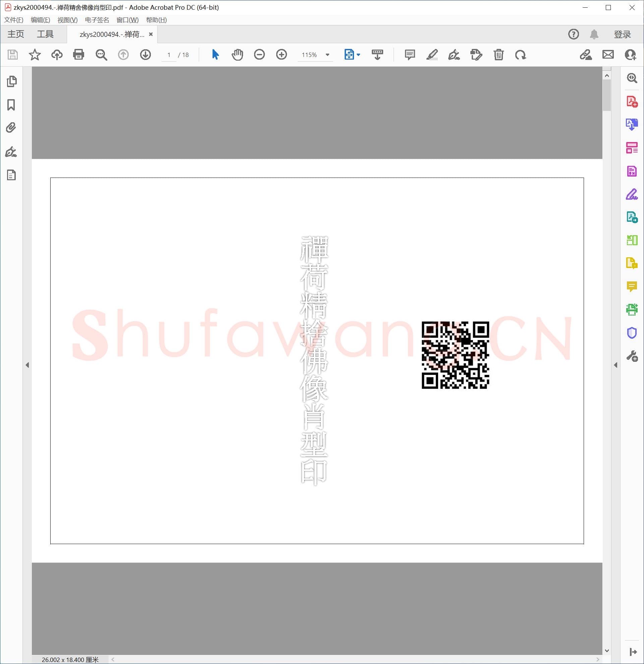644x664 pixels.
Task: Open the 视图(V) menu
Action: [67, 20]
